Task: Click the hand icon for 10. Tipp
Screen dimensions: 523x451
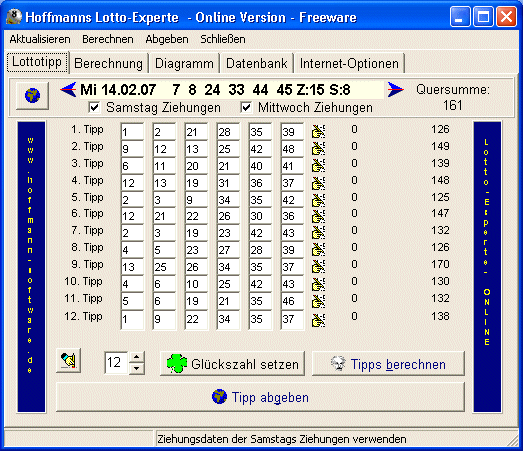Action: [318, 284]
